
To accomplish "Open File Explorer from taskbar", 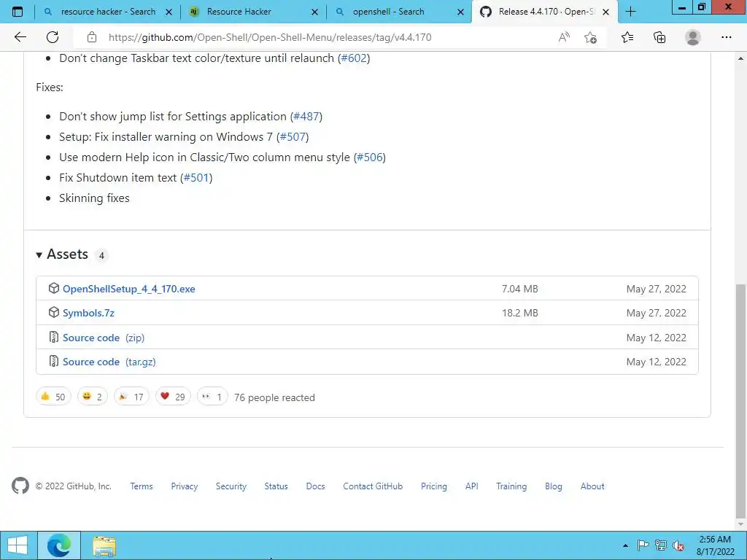I will point(104,545).
